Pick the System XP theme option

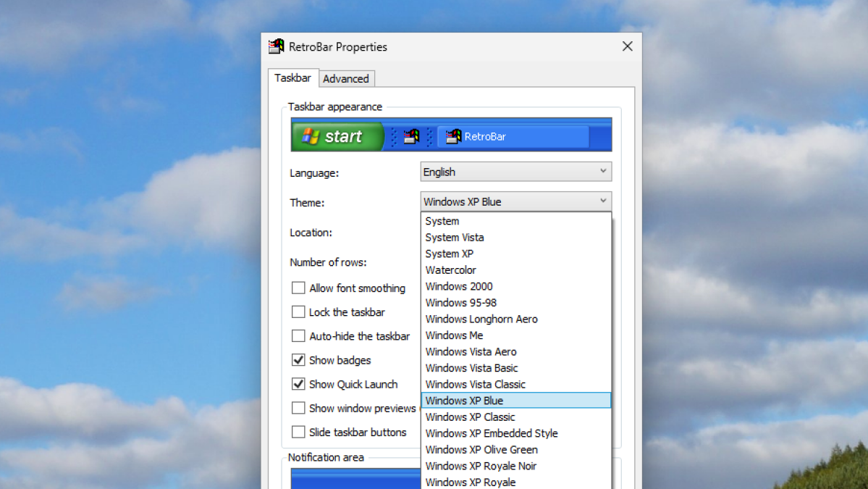(x=516, y=254)
